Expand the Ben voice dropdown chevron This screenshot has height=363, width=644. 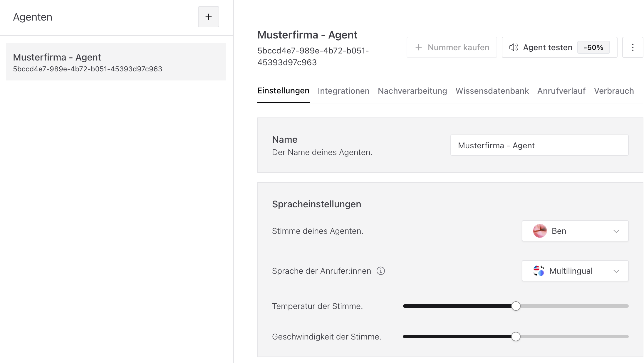616,231
